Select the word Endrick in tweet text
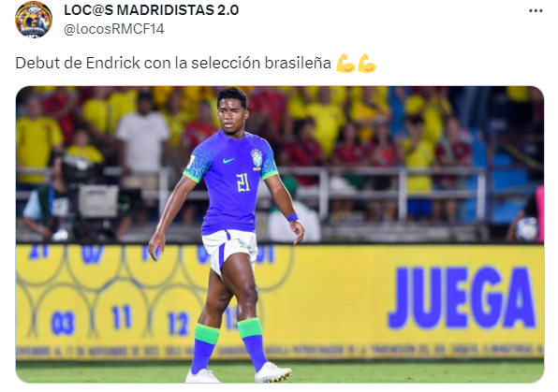Screen dimensions: 558x392 tap(113, 63)
